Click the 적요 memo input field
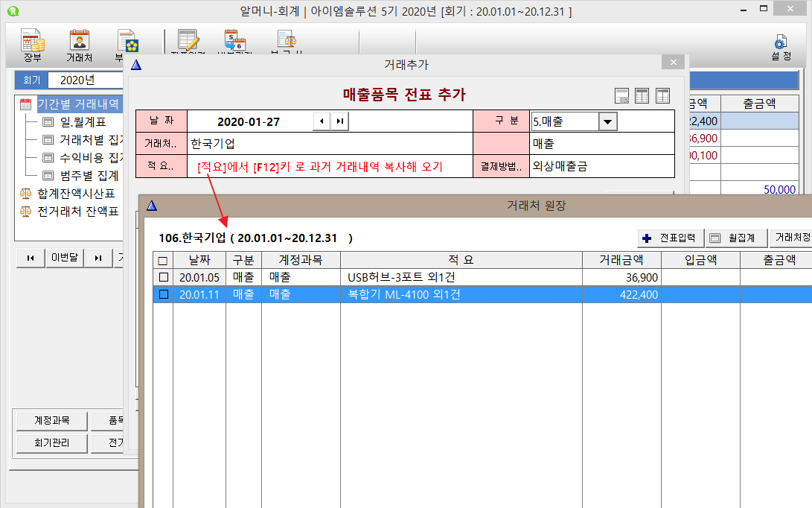The image size is (812, 508). 330,166
